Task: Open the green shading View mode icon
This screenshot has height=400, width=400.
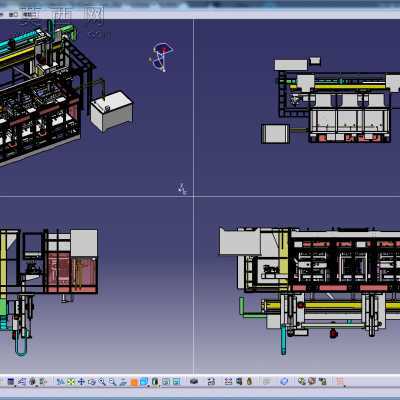Action: (155, 381)
